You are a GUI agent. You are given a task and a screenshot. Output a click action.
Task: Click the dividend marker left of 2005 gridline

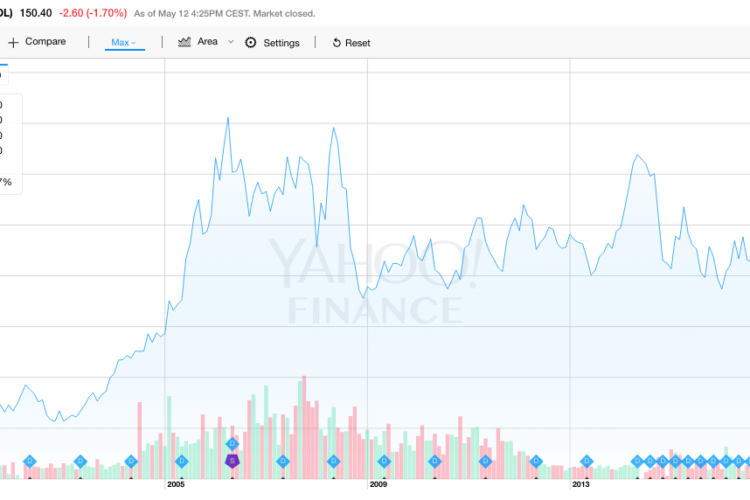pyautogui.click(x=131, y=462)
